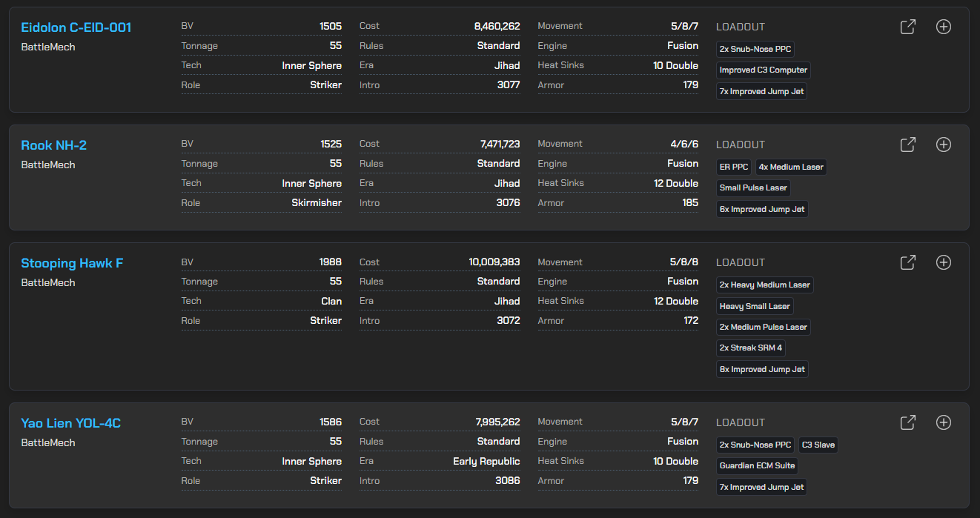Image resolution: width=980 pixels, height=518 pixels.
Task: Select the cost value 10,009,383
Action: click(494, 262)
